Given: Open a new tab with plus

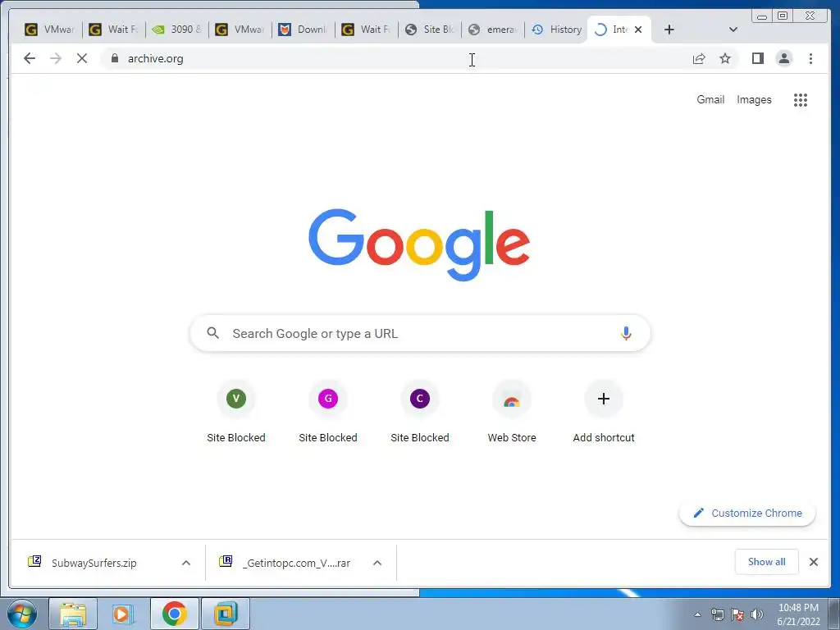Looking at the screenshot, I should click(x=669, y=30).
